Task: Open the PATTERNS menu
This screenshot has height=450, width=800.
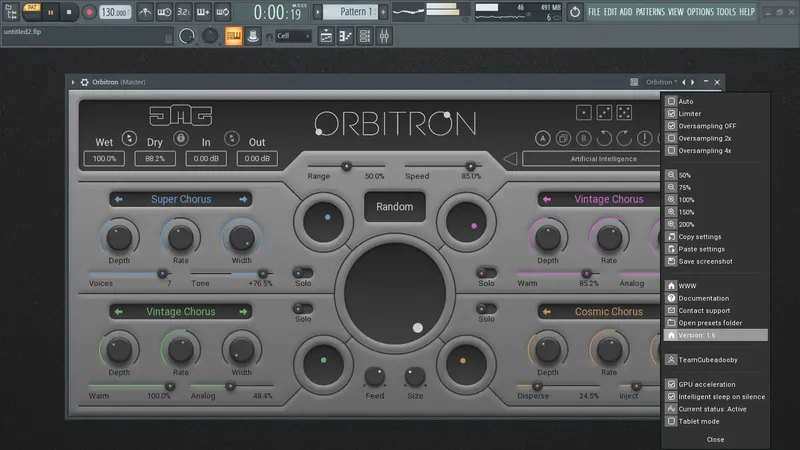Action: point(650,12)
